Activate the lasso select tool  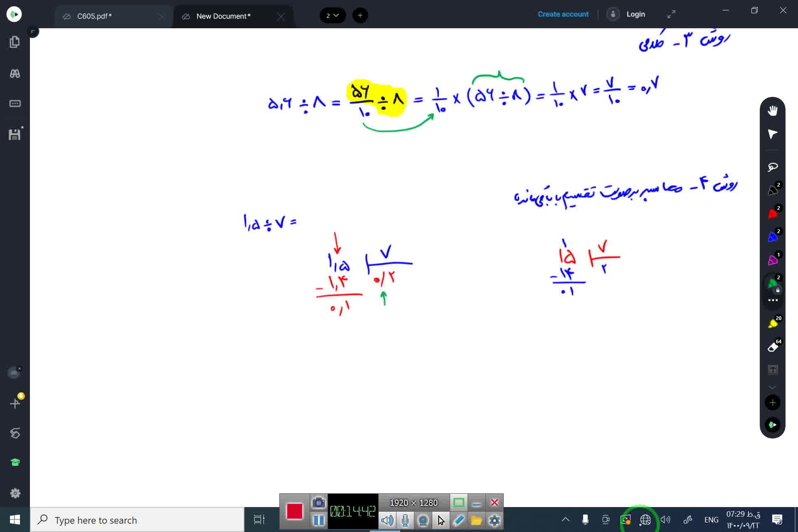coord(773,167)
